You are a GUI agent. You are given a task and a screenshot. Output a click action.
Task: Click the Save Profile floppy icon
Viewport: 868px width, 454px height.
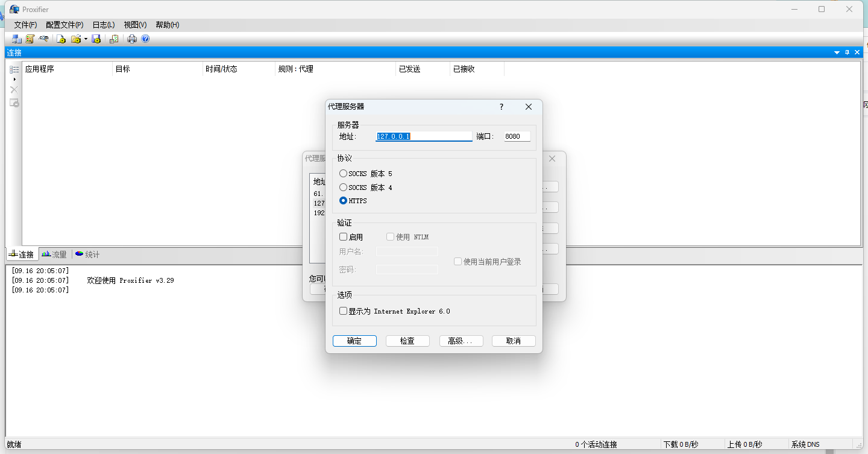tap(96, 39)
